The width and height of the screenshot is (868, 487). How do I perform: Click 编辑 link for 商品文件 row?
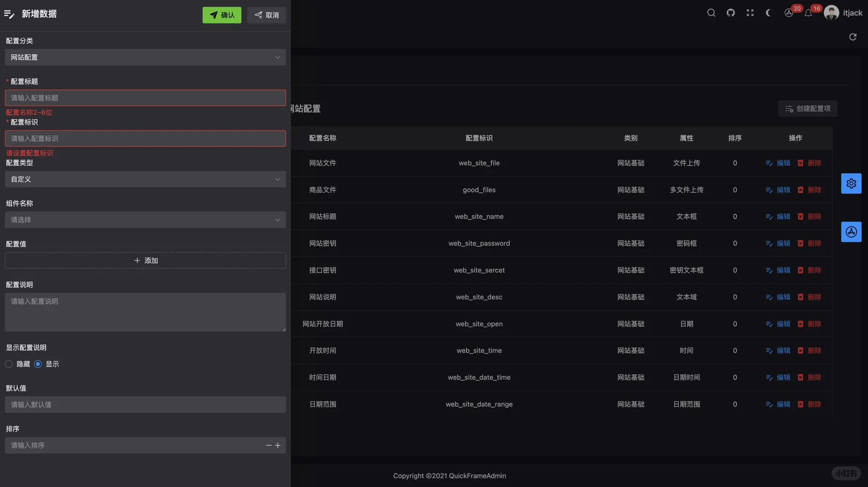(x=783, y=190)
